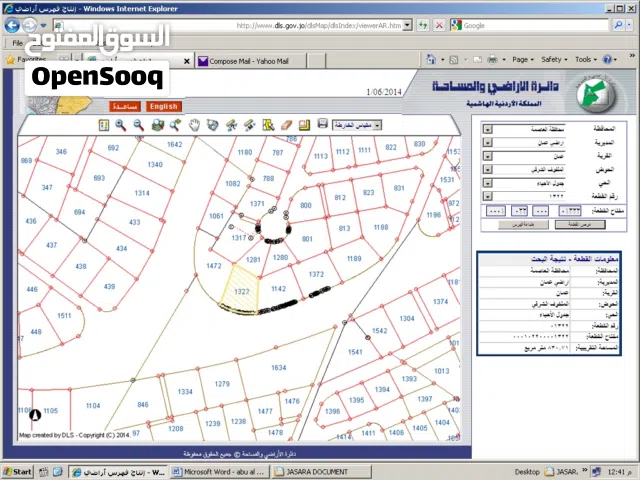Click the Desktop toolbar label in taskbar
Viewport: 640px width, 480px height.
click(527, 472)
